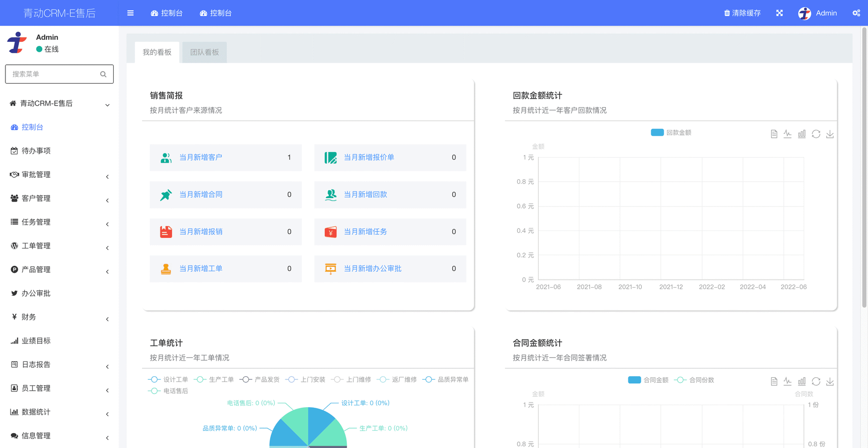The image size is (868, 448).
Task: Switch 回款金额统计 chart to line view
Action: pos(788,134)
